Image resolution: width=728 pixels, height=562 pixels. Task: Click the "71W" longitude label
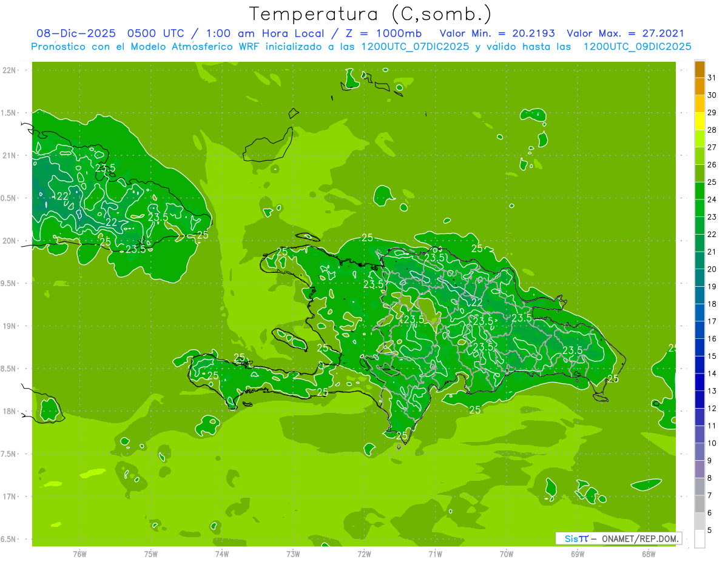[435, 554]
